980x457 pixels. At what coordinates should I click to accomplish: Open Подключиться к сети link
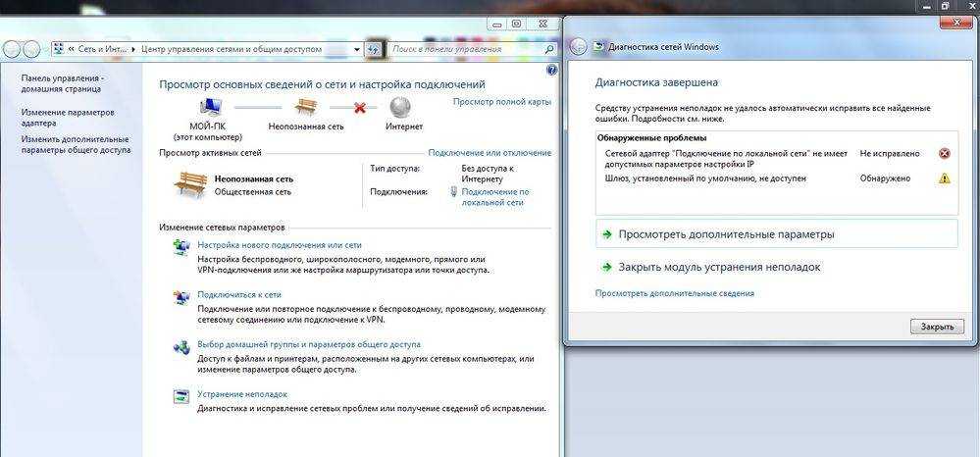click(x=239, y=294)
